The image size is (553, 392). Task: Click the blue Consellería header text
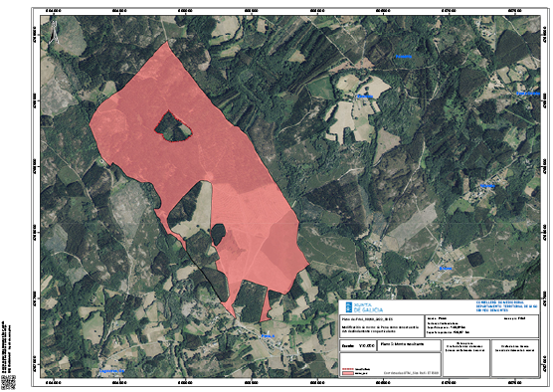[x=507, y=305]
